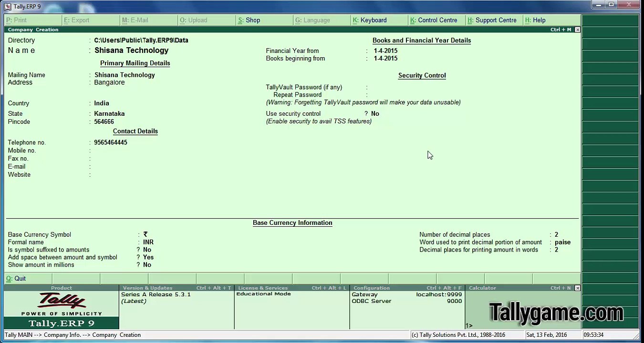Click Decimal places for printing in words value
The height and width of the screenshot is (343, 644).
tap(556, 250)
